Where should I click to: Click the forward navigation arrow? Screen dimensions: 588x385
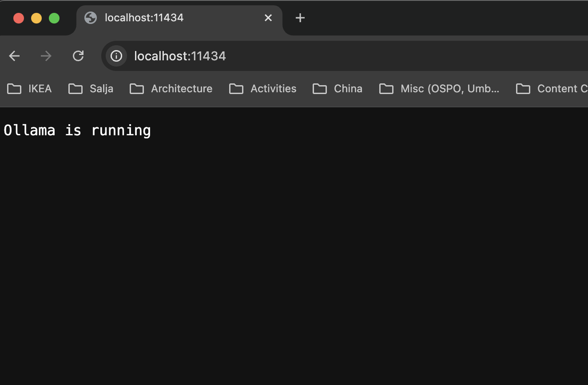pos(46,56)
